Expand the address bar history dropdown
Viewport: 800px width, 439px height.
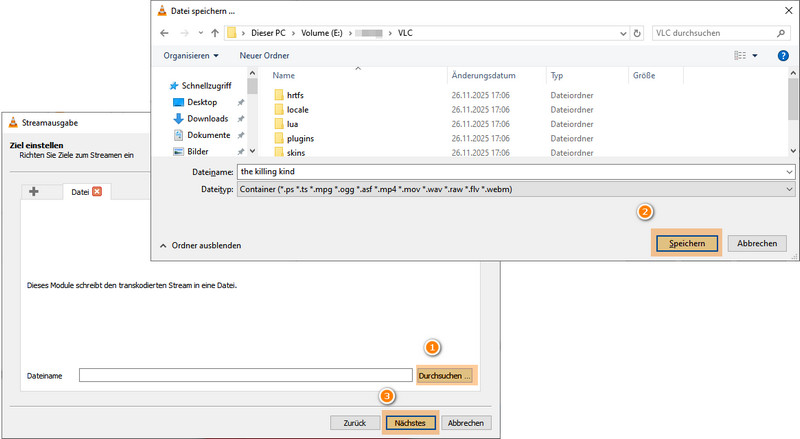pos(623,33)
